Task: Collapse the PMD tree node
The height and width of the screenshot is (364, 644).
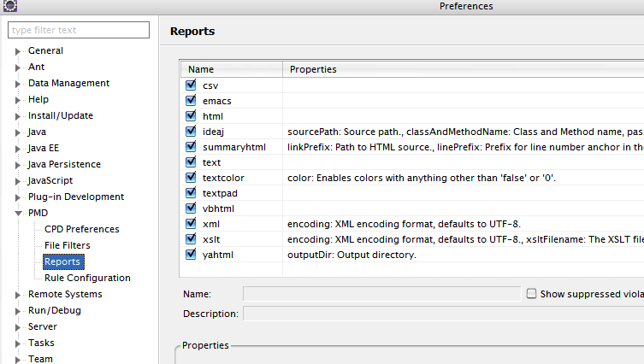Action: 17,214
